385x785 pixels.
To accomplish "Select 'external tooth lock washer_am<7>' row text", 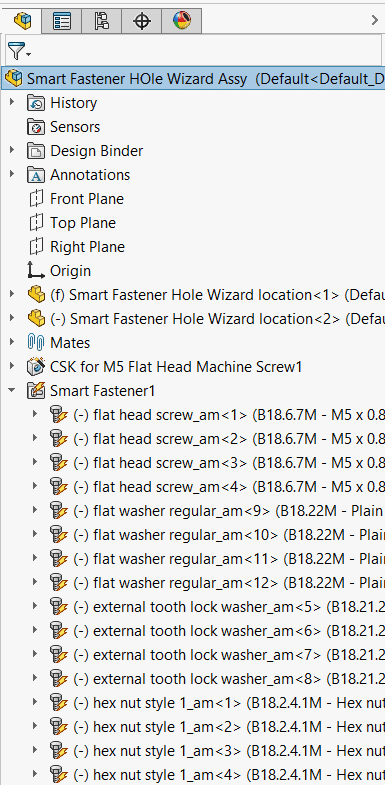I will tap(229, 655).
